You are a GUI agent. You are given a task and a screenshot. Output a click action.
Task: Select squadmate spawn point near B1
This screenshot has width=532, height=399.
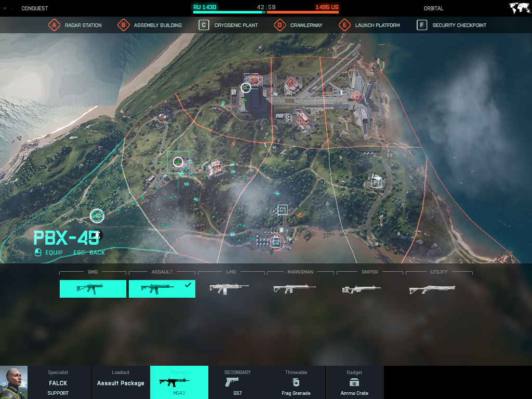coord(246,88)
